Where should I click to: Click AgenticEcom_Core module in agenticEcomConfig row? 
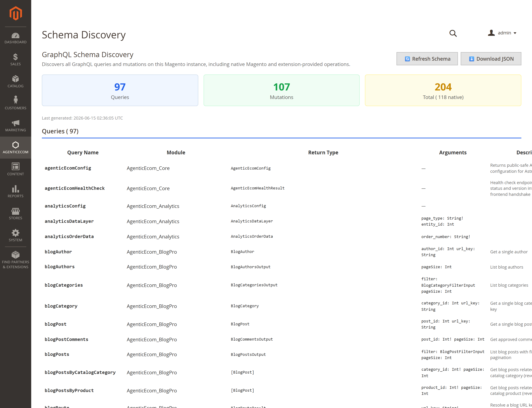[148, 168]
